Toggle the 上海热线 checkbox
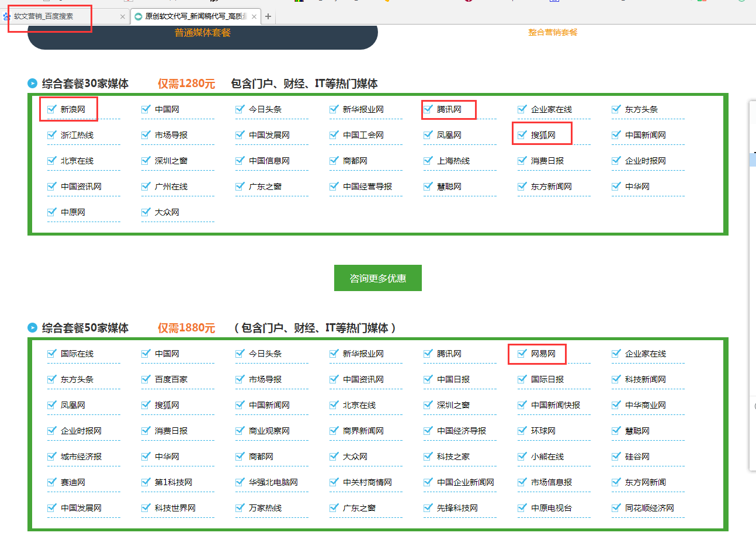756x536 pixels. point(428,160)
